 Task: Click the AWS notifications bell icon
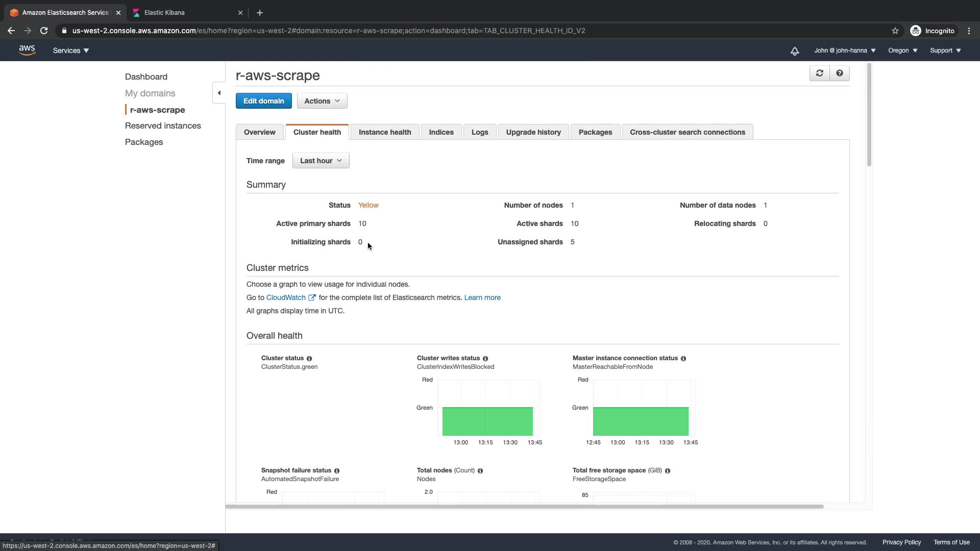pos(795,51)
